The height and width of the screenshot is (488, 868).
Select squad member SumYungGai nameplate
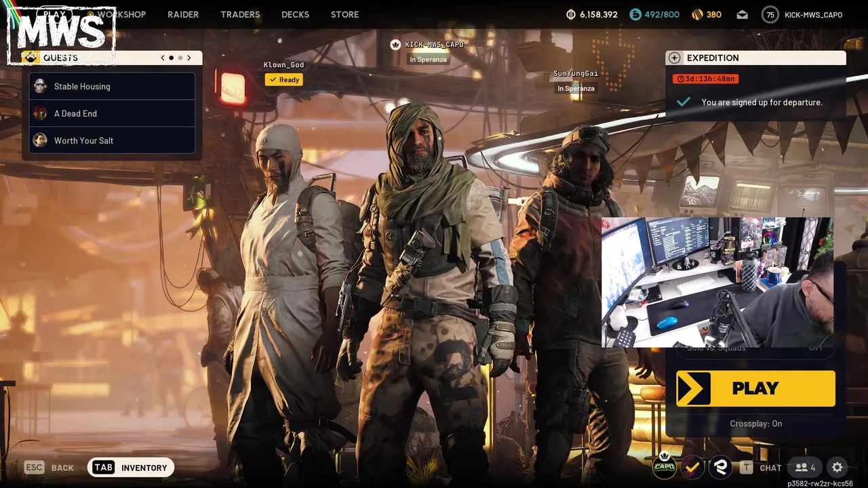[576, 74]
